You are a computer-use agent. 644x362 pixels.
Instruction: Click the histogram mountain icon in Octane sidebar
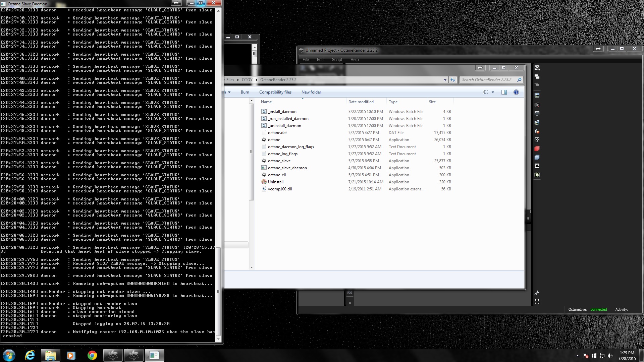537,166
